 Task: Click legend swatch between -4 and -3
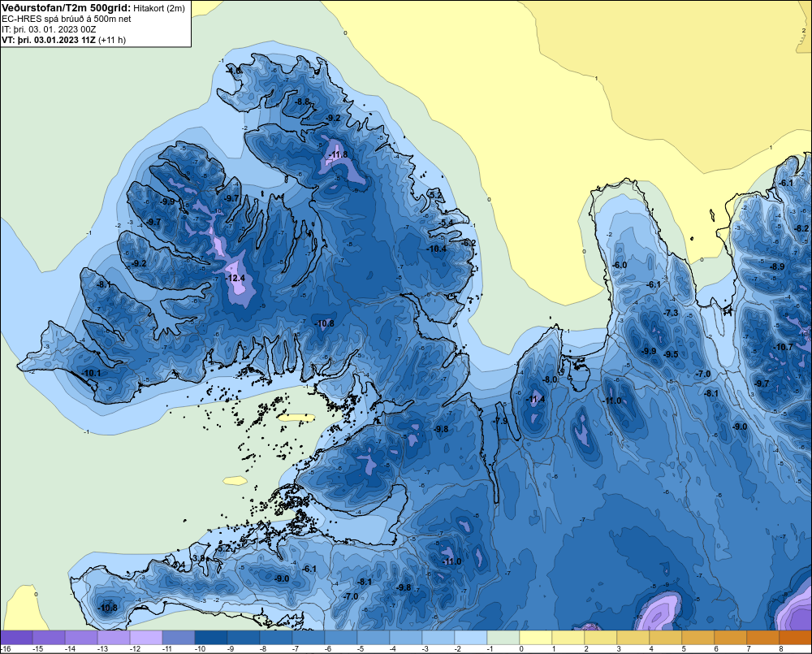[x=406, y=637]
